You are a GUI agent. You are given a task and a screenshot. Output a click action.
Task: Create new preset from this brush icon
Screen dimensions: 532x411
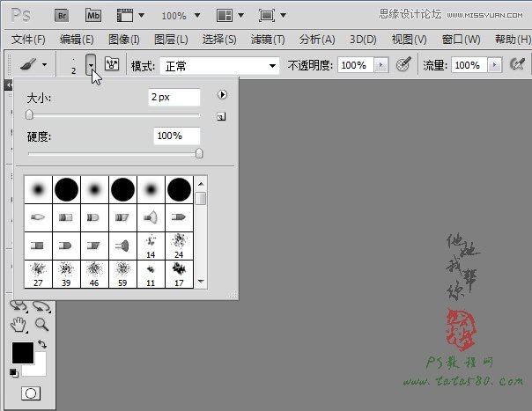221,117
